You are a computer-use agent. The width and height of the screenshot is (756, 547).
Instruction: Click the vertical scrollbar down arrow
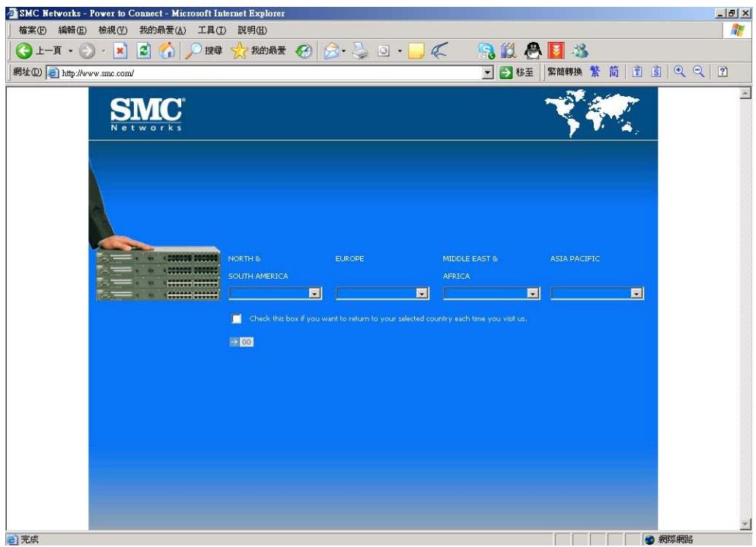tap(746, 524)
